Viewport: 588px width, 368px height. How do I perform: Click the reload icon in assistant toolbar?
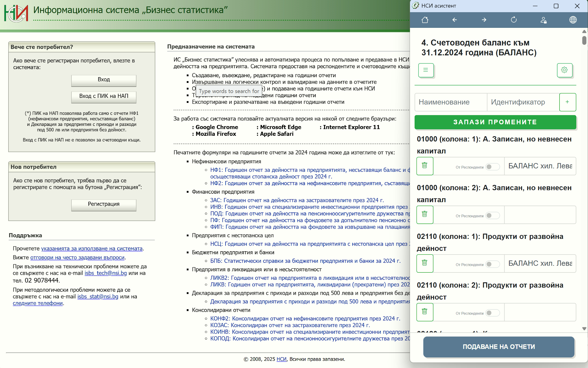(514, 20)
